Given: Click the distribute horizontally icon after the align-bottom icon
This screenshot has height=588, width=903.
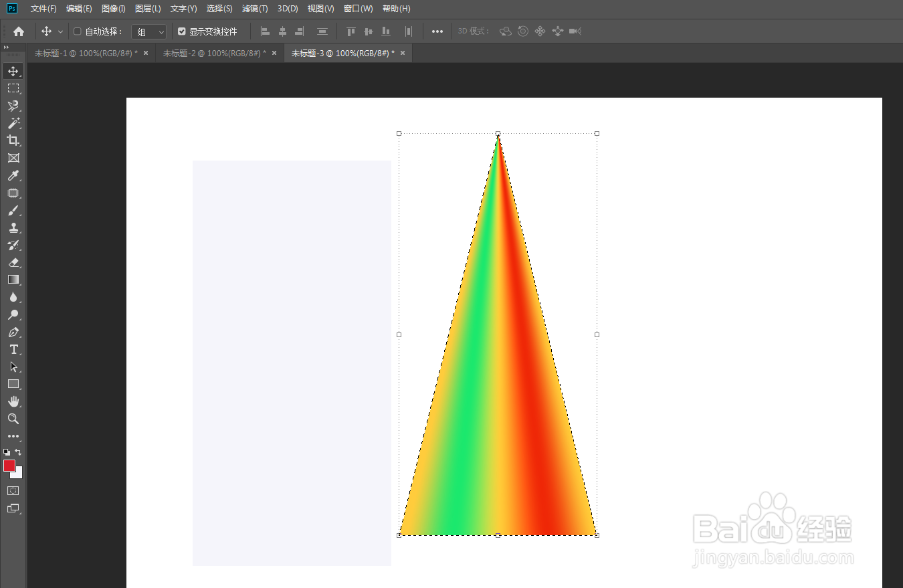Looking at the screenshot, I should click(409, 31).
